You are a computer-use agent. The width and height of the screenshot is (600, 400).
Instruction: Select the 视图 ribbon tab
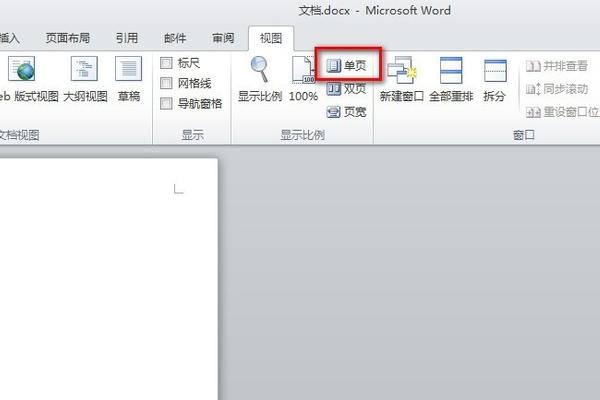pyautogui.click(x=271, y=38)
